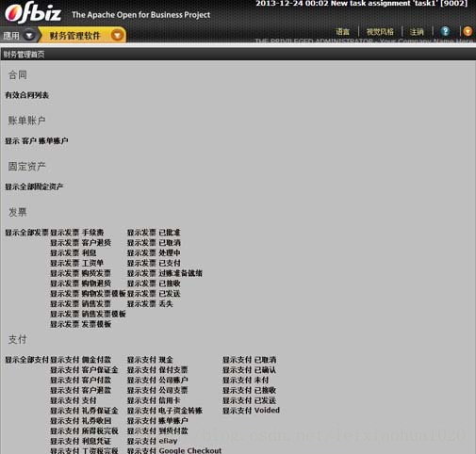Expand the 财务管理软件 menu arrow
Image resolution: width=476 pixels, height=454 pixels.
(117, 36)
